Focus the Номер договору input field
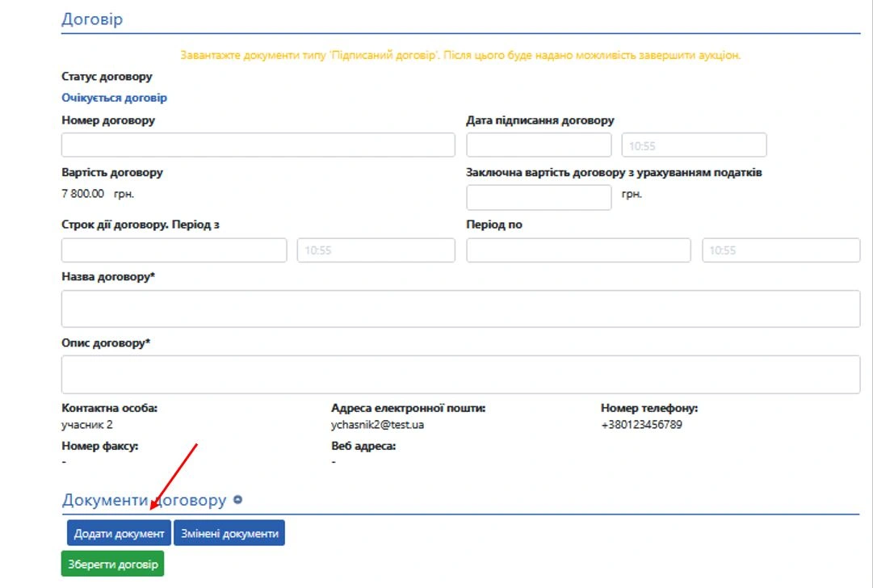The image size is (873, 588). click(x=258, y=145)
